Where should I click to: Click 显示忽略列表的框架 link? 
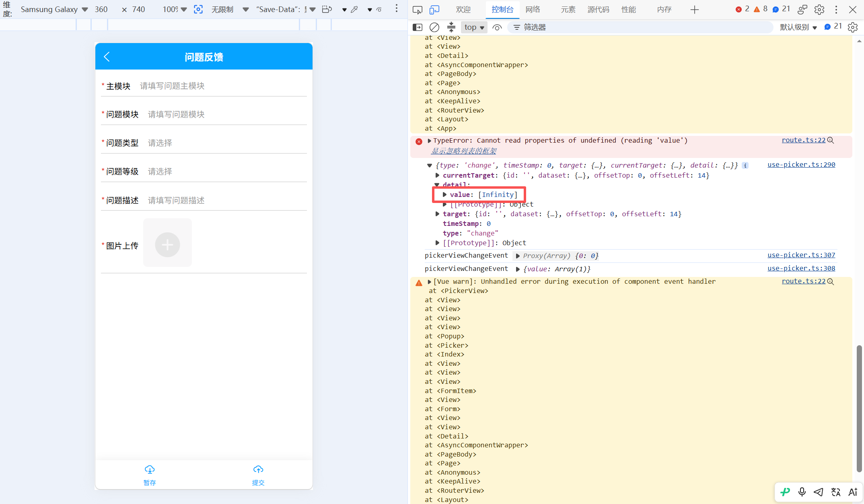tap(464, 151)
